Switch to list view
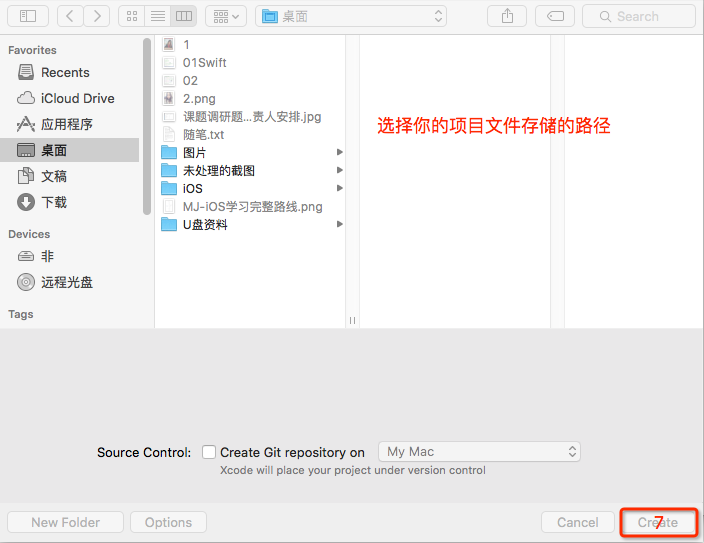 click(158, 17)
